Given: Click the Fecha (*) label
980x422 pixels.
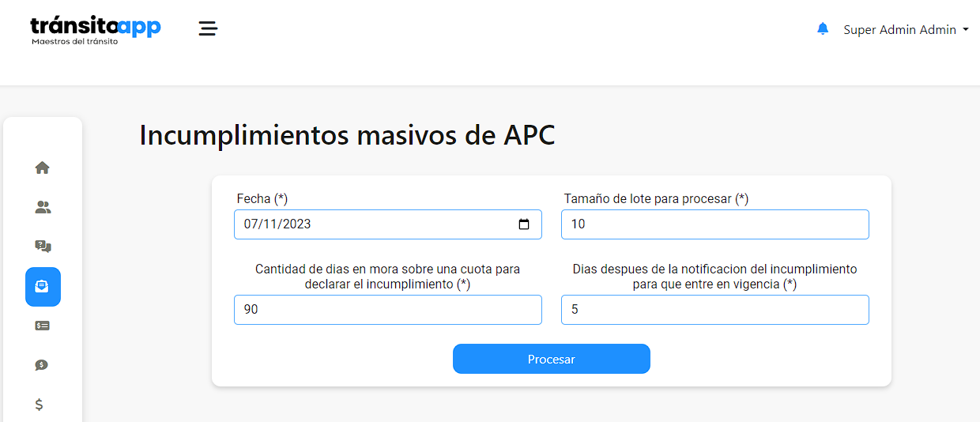Looking at the screenshot, I should (x=262, y=199).
